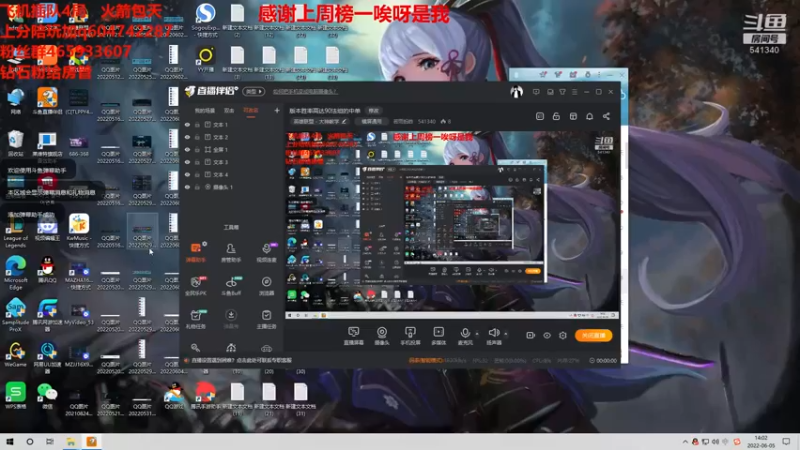Click the message icon in title bar
The image size is (800, 450).
click(x=536, y=92)
